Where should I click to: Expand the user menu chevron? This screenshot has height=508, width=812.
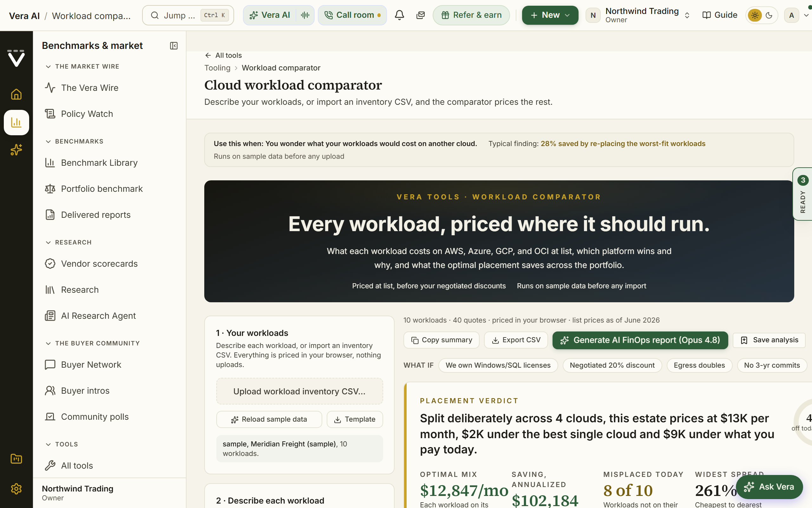806,15
